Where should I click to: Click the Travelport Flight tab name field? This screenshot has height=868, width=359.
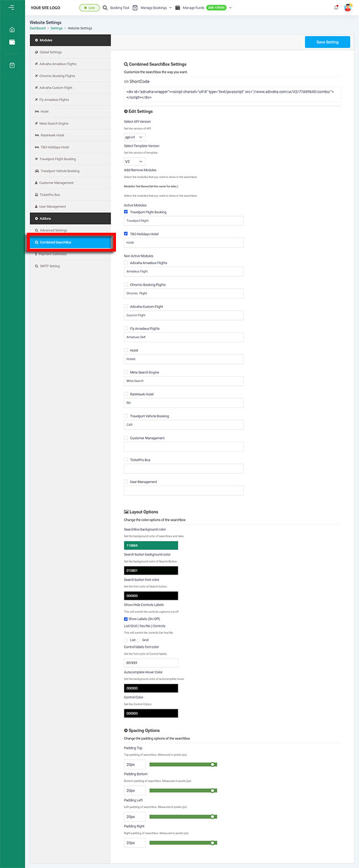point(183,221)
